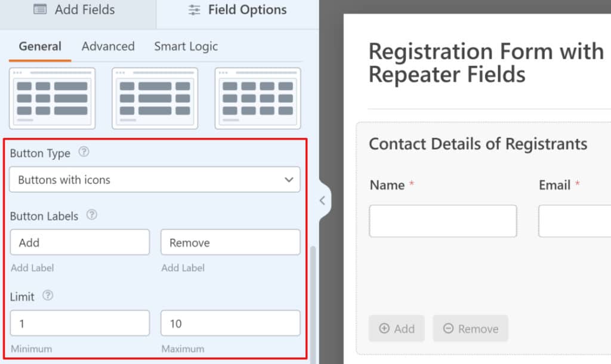Screen dimensions: 611x364
Task: Open help tooltip beside Button Labels
Action: point(91,214)
